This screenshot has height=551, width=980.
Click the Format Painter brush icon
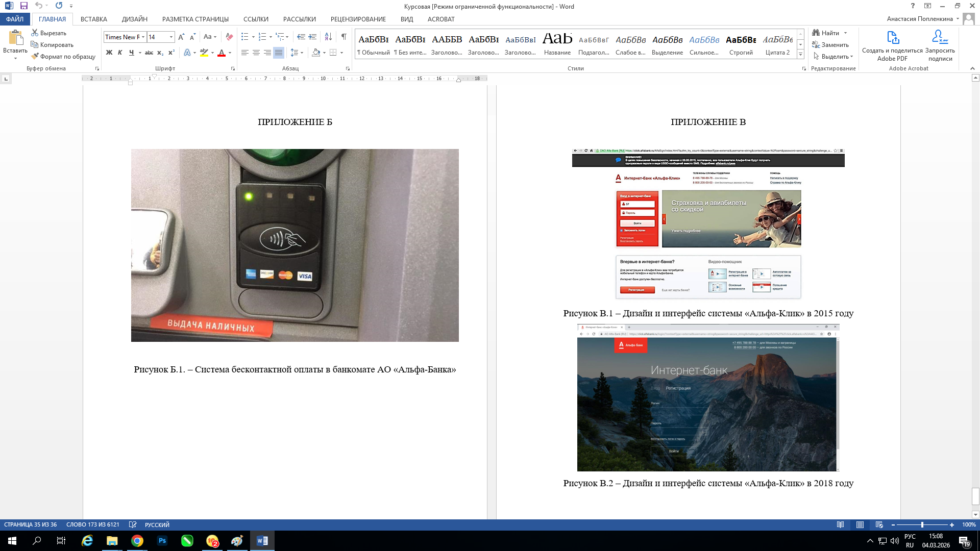[x=35, y=57]
